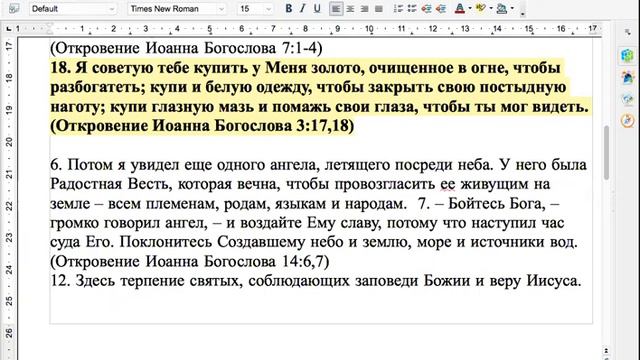Click the underlined misspelled word 'ее'
The image size is (640, 360).
click(447, 184)
